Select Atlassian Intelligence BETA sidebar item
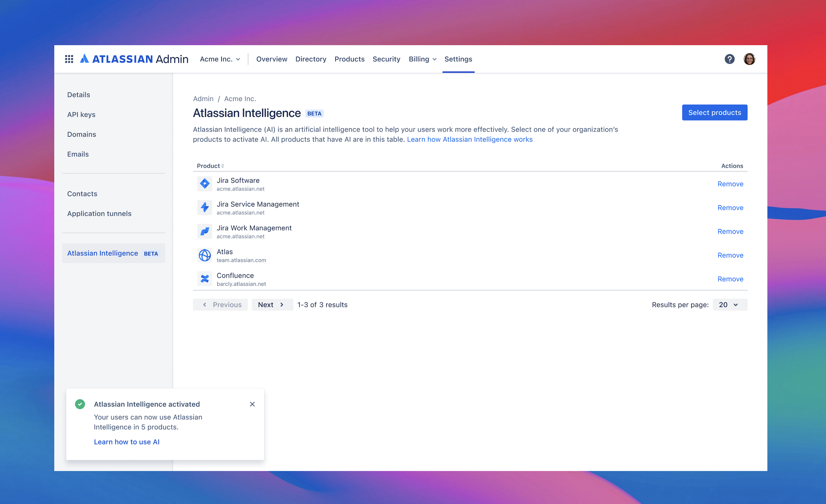The width and height of the screenshot is (826, 504). click(113, 253)
